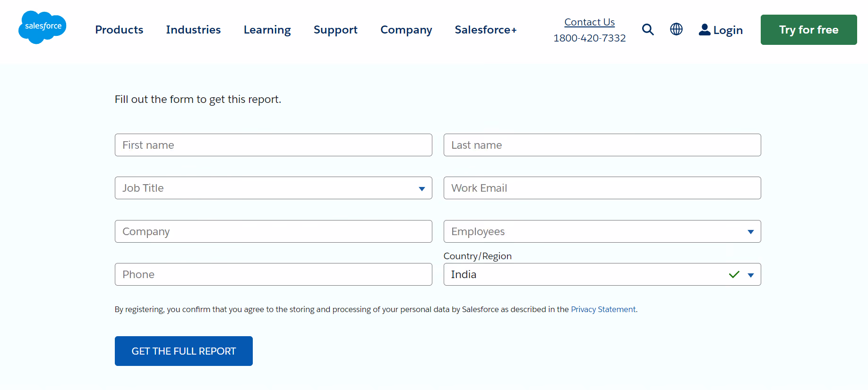The width and height of the screenshot is (868, 390).
Task: Click the phone number 1800-420-7332
Action: (x=589, y=38)
